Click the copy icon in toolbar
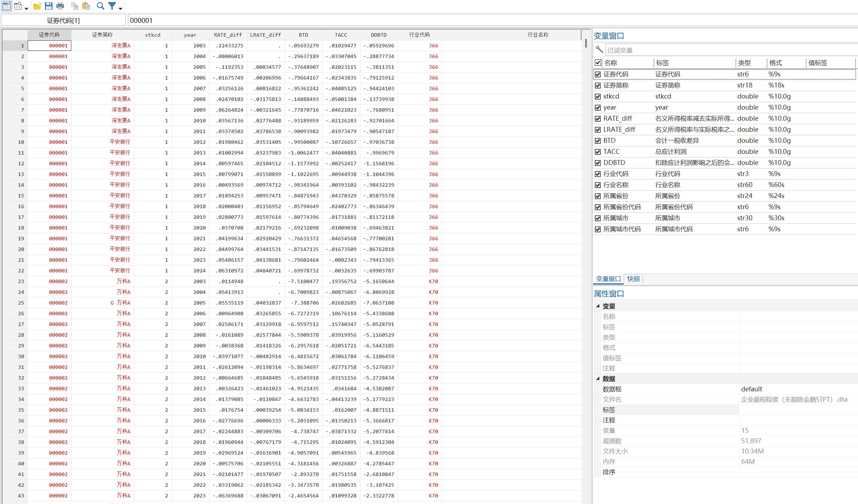This screenshot has height=504, width=858. 74,6
